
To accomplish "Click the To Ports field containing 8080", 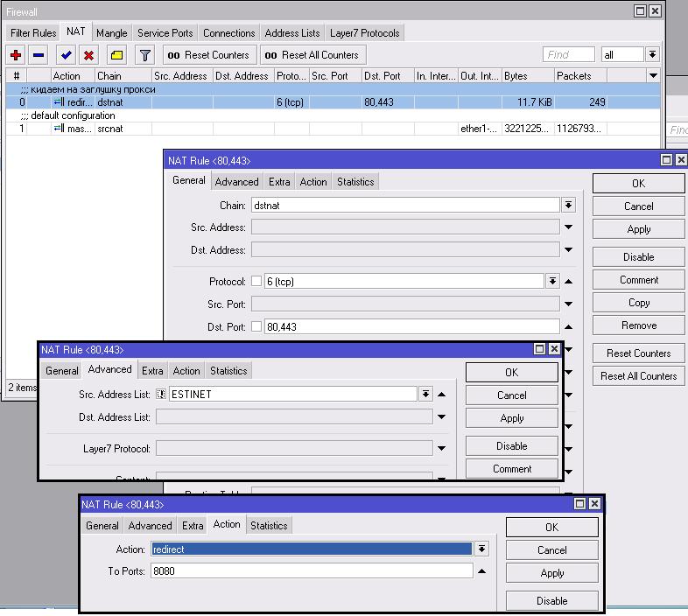I will [311, 571].
